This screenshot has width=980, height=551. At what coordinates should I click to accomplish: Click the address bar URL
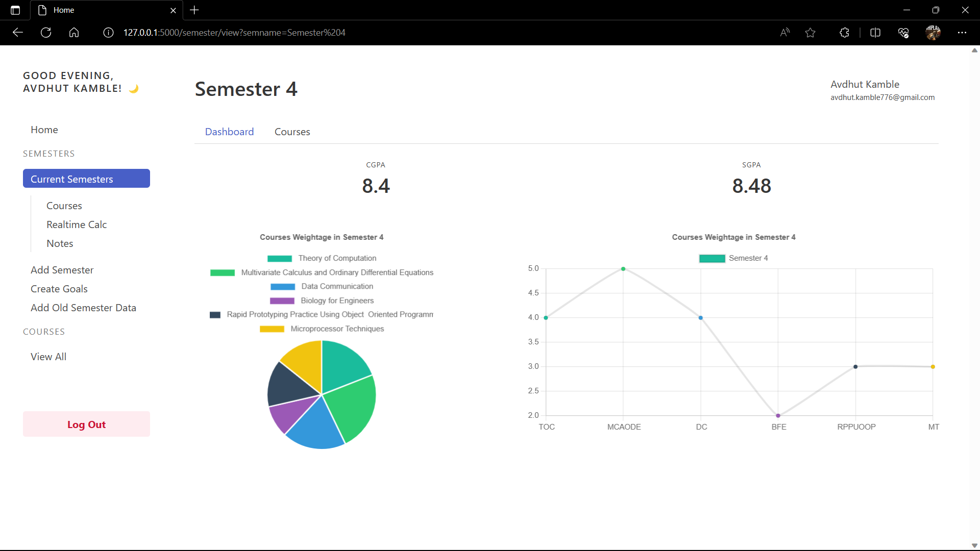(234, 32)
